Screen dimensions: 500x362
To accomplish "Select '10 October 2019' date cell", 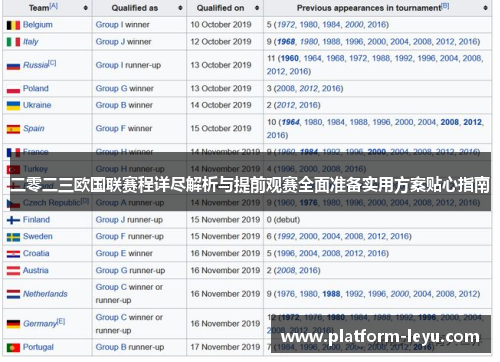I will pos(221,25).
